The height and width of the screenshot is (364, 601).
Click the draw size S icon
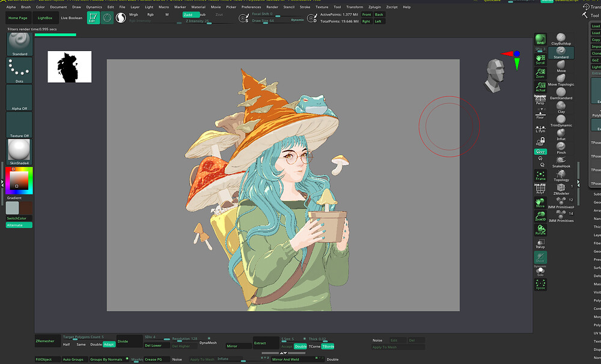click(x=243, y=18)
